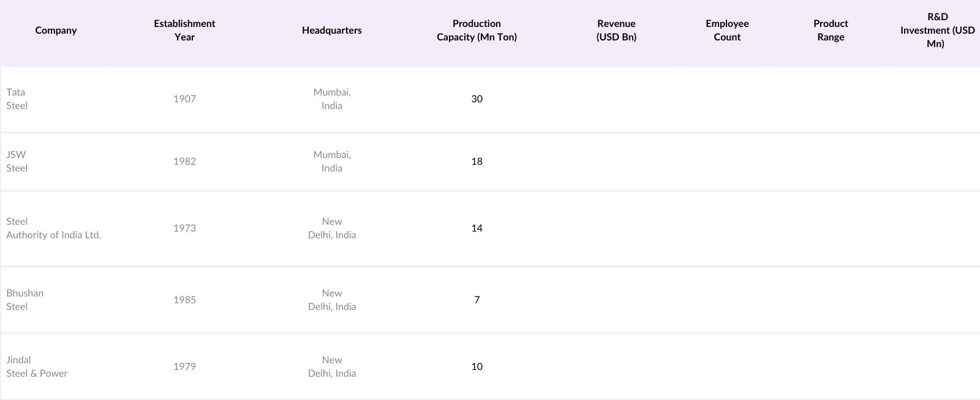Select the Employee Count column header
The width and height of the screenshot is (980, 400).
coord(727,31)
